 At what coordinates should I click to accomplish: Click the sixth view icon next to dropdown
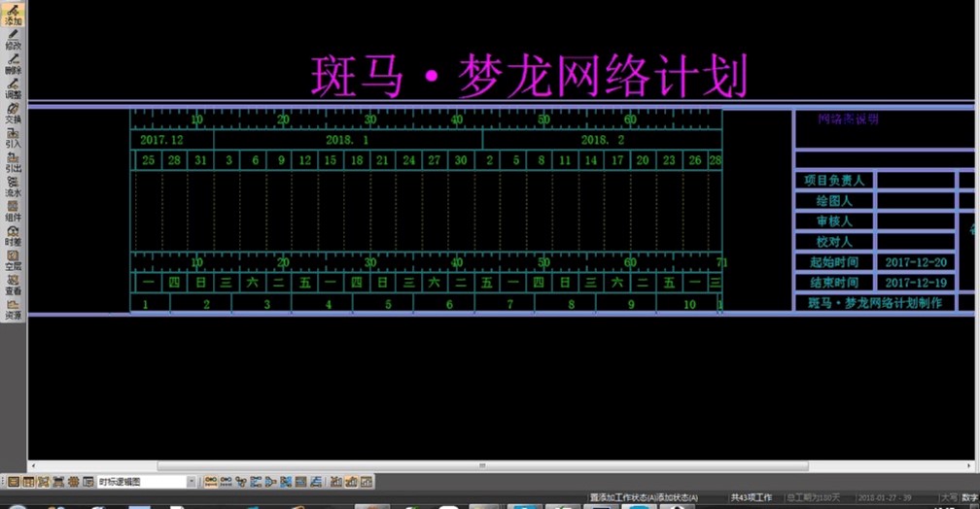coord(88,482)
